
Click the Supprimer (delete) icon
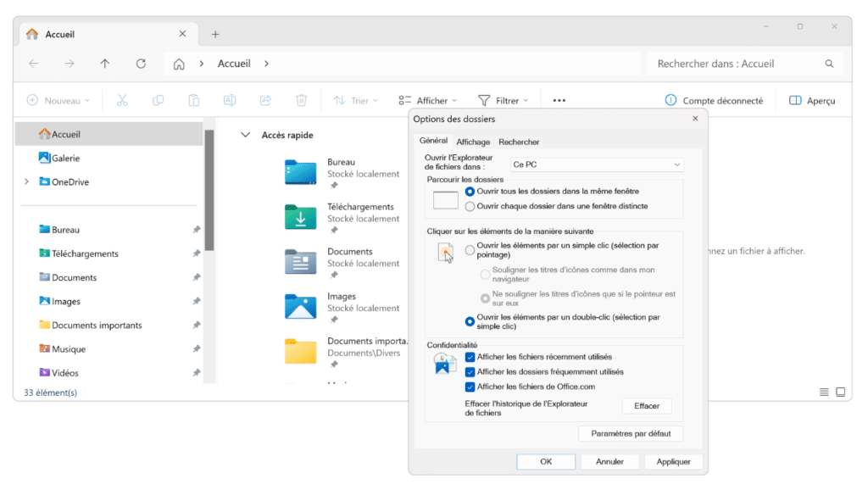302,100
